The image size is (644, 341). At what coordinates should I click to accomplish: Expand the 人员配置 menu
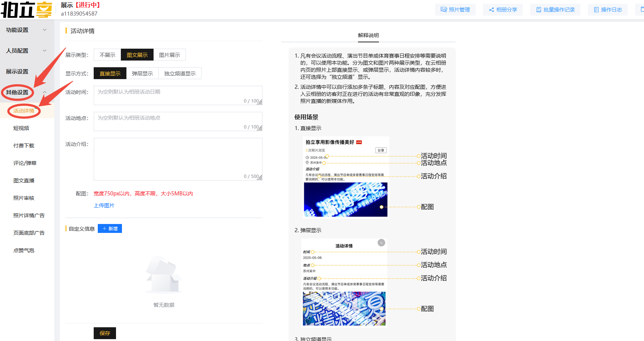point(26,51)
